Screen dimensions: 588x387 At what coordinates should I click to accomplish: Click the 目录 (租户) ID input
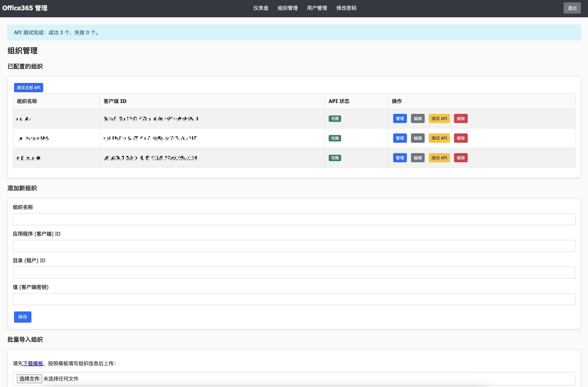click(294, 273)
